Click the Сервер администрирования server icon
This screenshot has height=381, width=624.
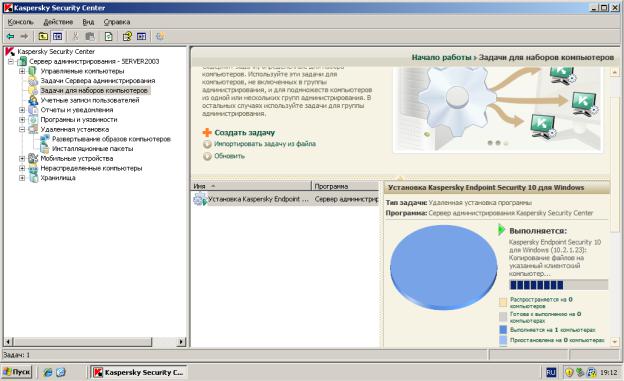pos(22,61)
